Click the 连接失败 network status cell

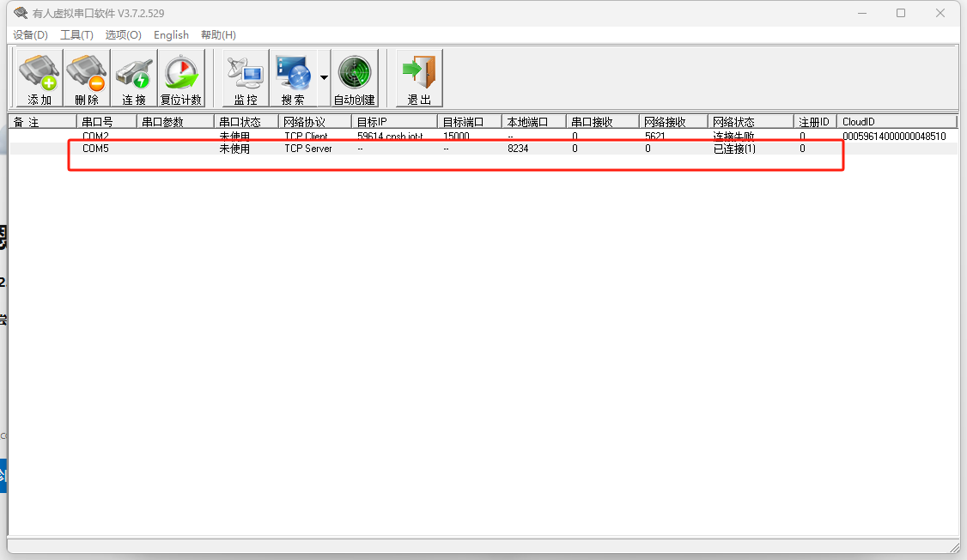click(733, 136)
